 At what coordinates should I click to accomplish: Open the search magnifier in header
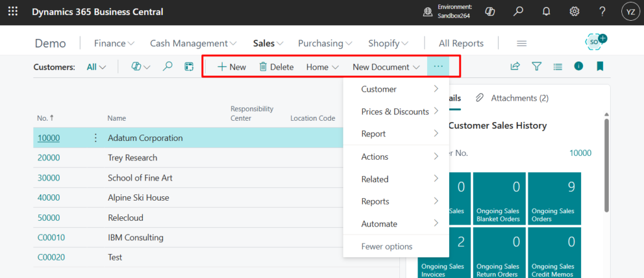tap(518, 12)
